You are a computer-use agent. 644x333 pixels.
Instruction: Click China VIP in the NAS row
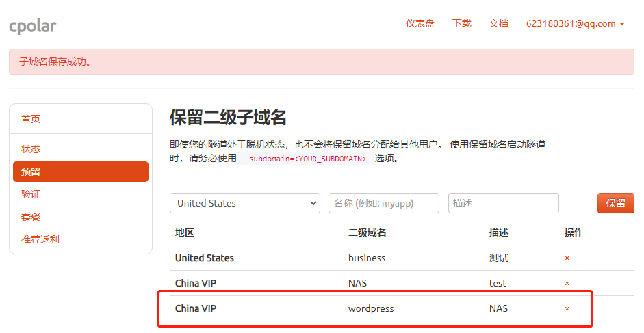click(196, 283)
